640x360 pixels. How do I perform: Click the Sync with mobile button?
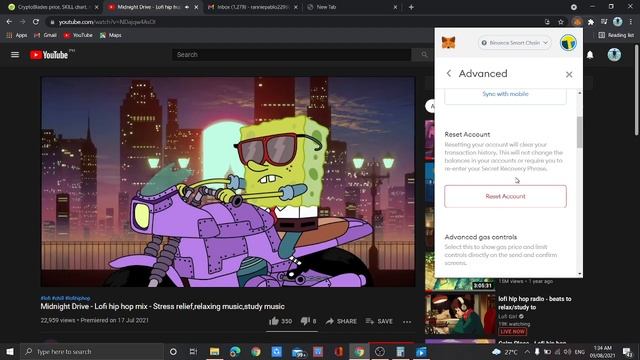505,94
